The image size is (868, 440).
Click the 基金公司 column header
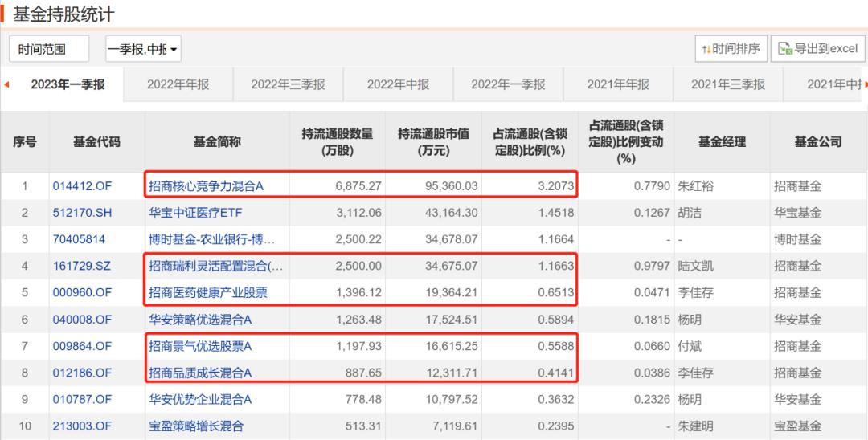pos(818,141)
